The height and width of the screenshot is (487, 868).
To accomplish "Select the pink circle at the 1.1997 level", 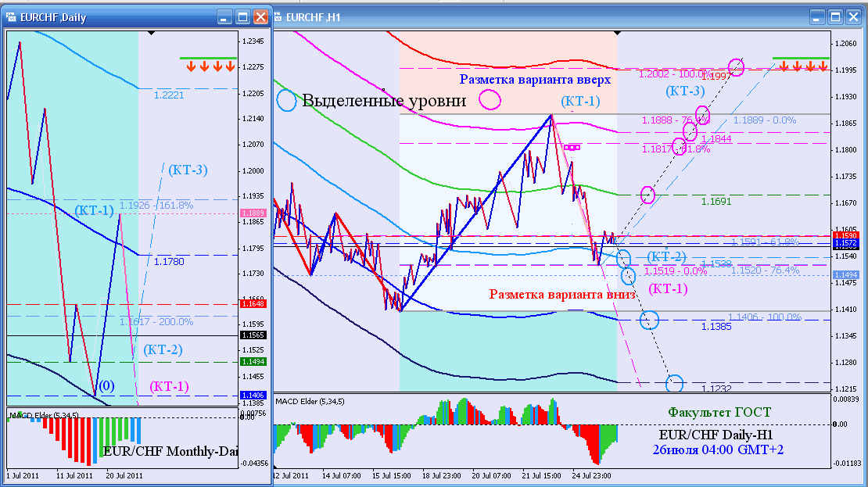I will pyautogui.click(x=736, y=67).
